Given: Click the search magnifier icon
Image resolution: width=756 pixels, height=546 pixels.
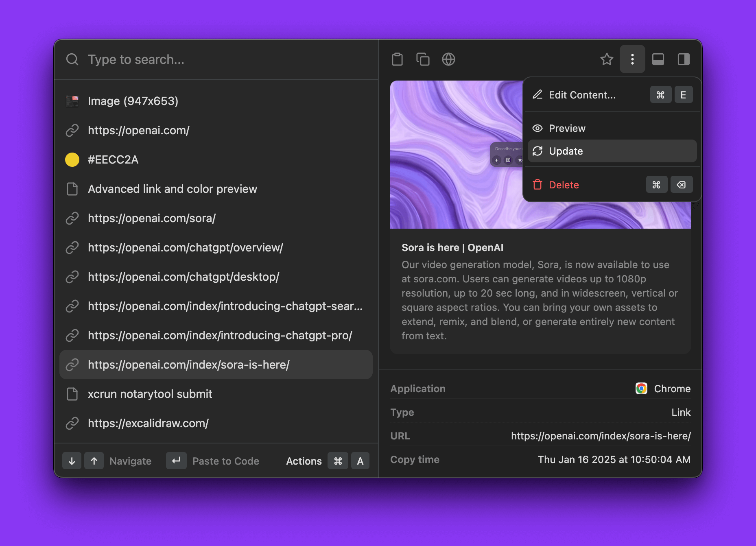Looking at the screenshot, I should [72, 59].
